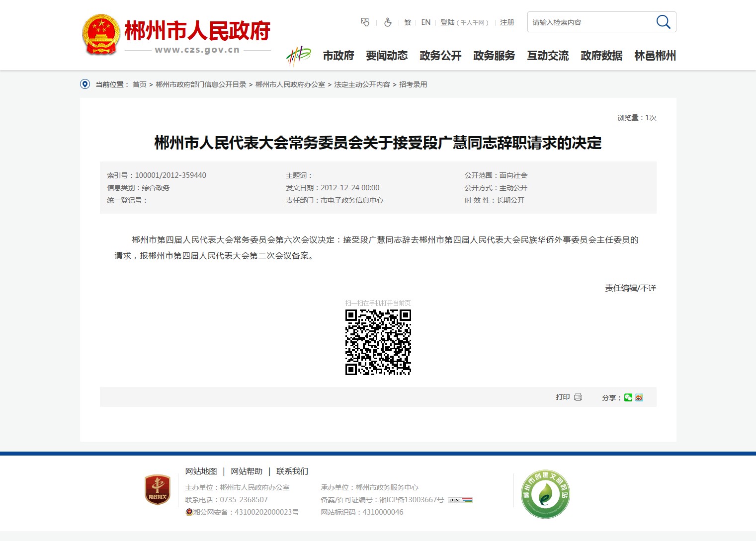The height and width of the screenshot is (541, 756).
Task: Click the location pin breadcrumb icon
Action: pos(85,84)
